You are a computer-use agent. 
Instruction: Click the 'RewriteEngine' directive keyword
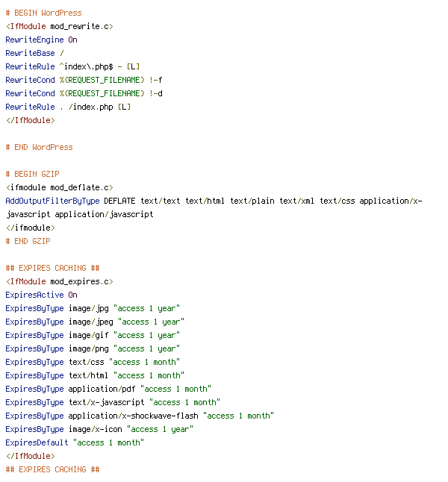click(34, 40)
